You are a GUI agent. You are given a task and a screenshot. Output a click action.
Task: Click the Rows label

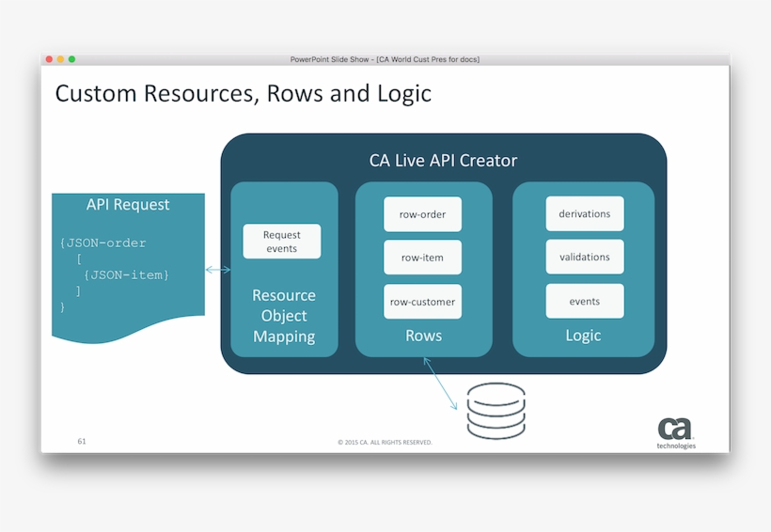(x=423, y=336)
